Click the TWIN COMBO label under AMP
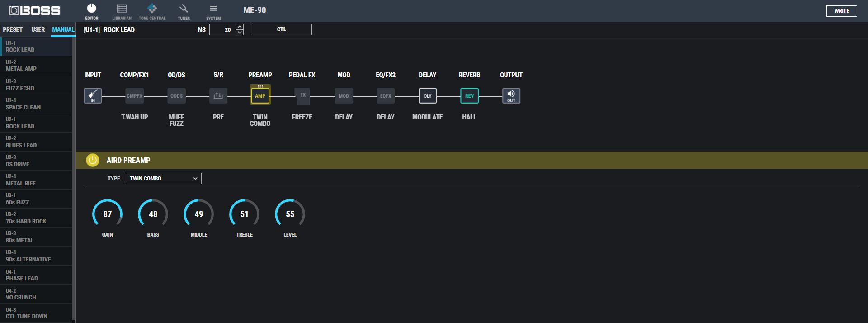868x323 pixels. tap(260, 120)
